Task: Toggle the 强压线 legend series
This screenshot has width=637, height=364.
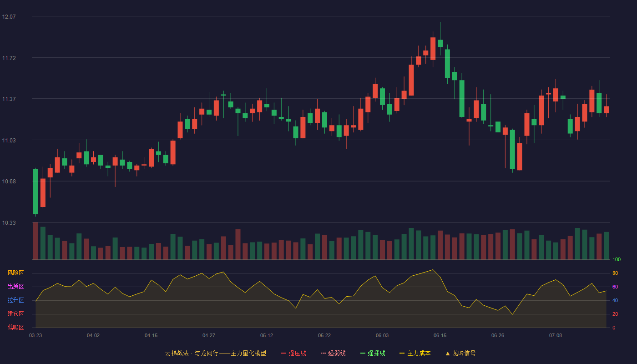Action: coord(294,353)
